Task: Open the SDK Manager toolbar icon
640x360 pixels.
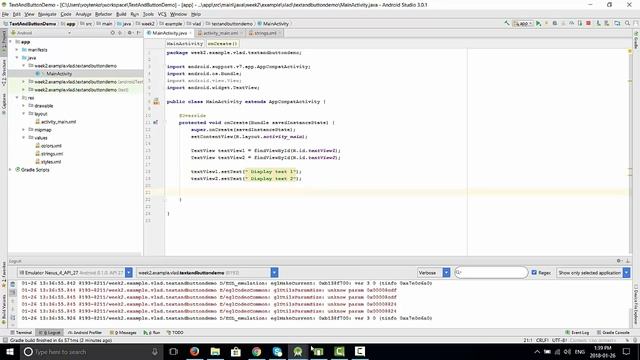Action: pyautogui.click(x=607, y=24)
